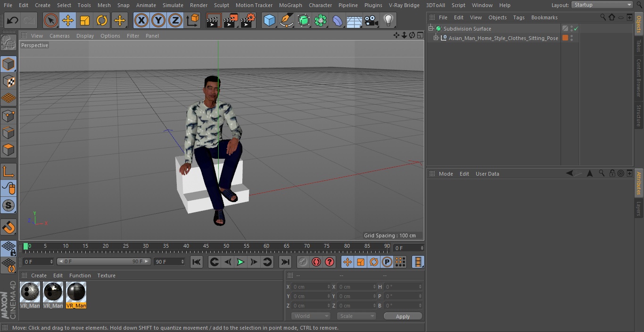Open the Spline Pen tool
644x332 pixels.
click(x=287, y=21)
